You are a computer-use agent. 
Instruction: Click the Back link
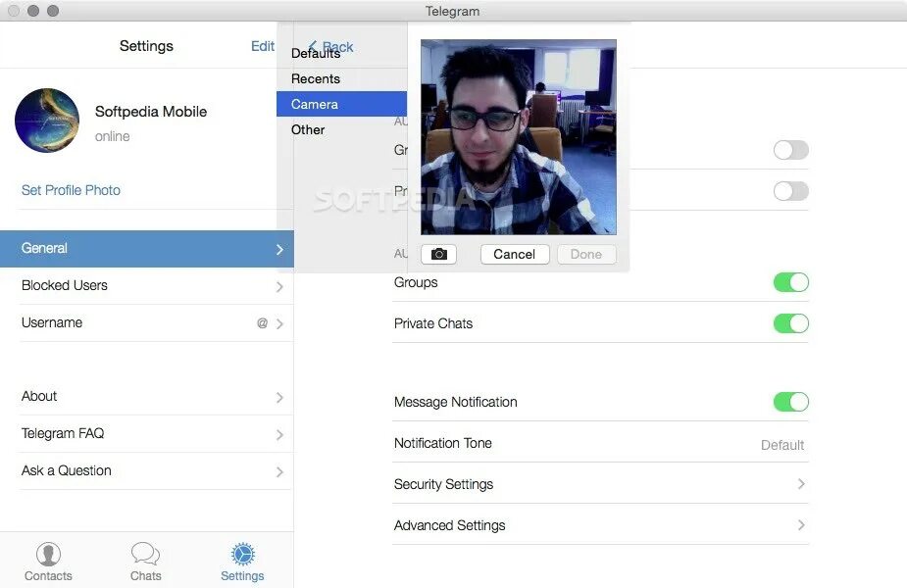pyautogui.click(x=330, y=46)
